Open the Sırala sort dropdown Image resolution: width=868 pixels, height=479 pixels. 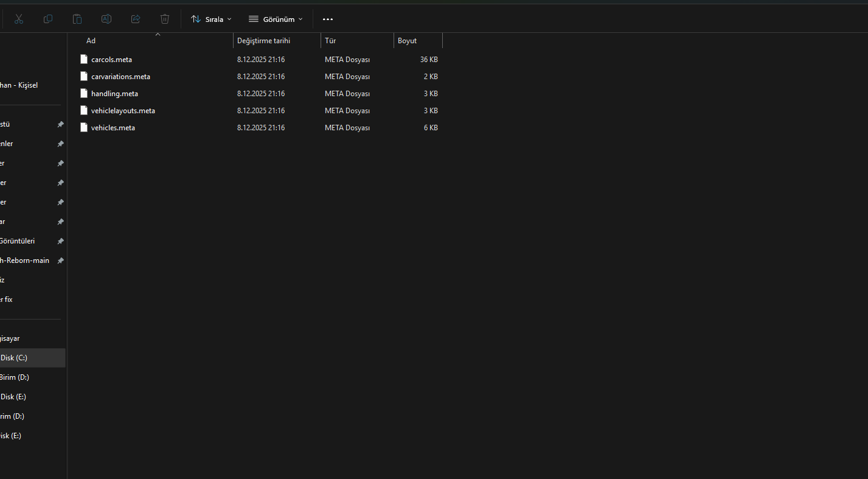coord(211,19)
